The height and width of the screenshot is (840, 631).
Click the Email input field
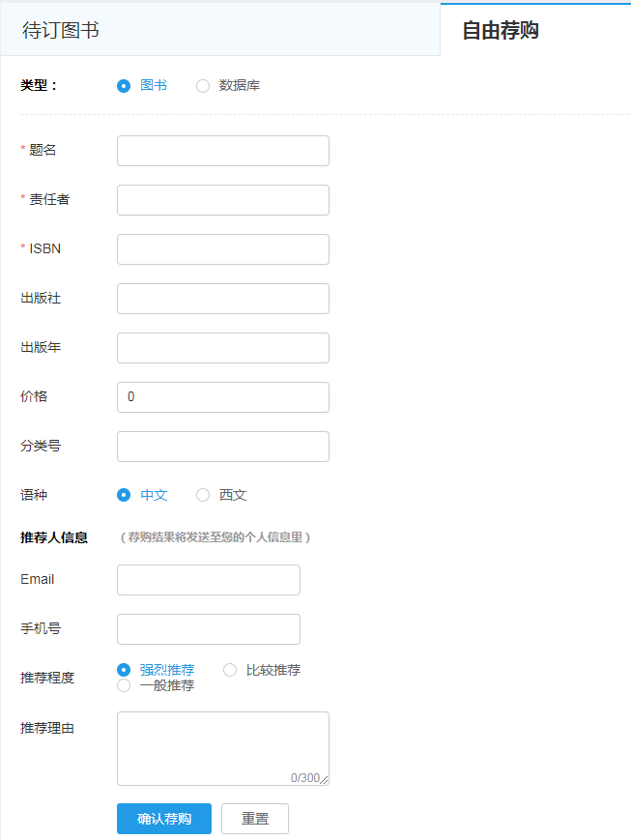coord(208,579)
